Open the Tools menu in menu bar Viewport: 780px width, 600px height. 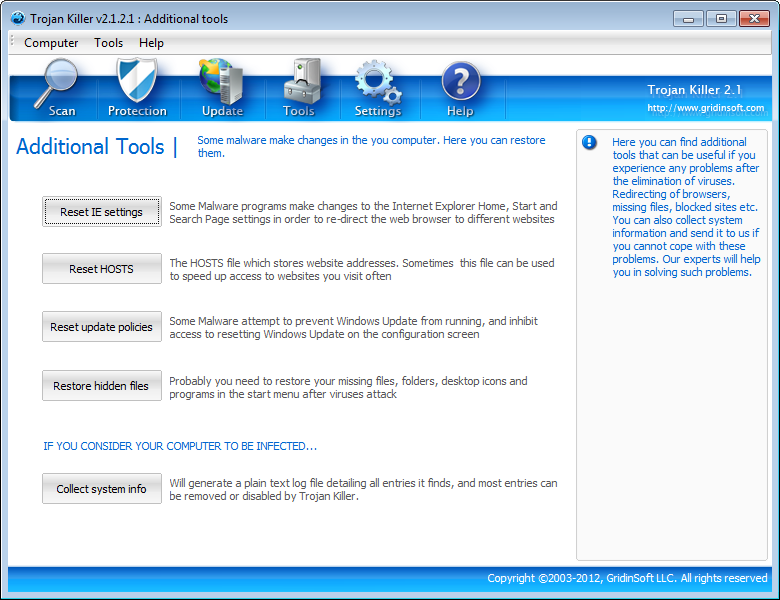(108, 43)
